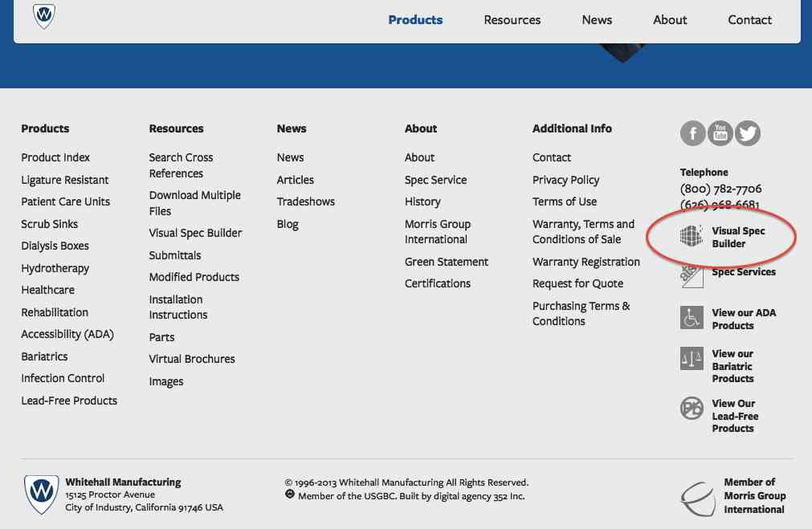This screenshot has width=812, height=529.
Task: Click the Additional Info column heading
Action: click(x=572, y=128)
